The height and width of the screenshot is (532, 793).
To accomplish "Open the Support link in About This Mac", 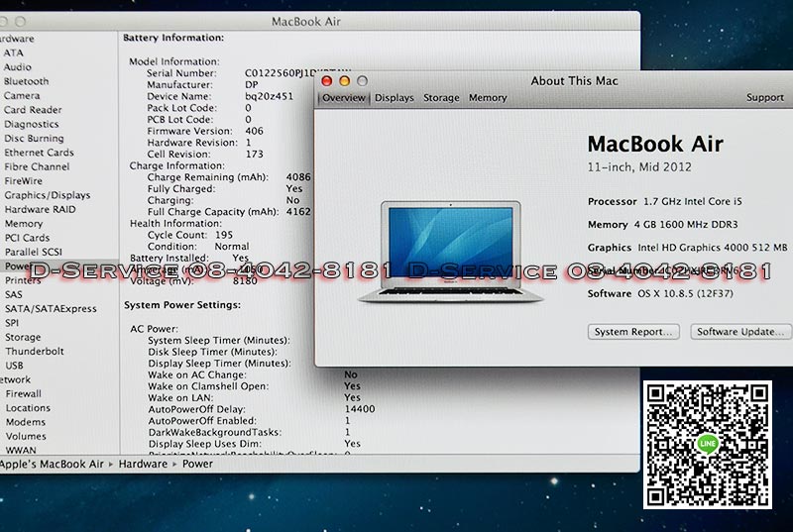I will tap(764, 97).
